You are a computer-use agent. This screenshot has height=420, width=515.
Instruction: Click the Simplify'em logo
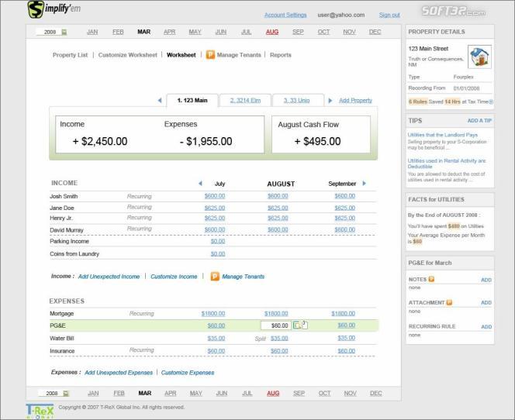(x=54, y=9)
